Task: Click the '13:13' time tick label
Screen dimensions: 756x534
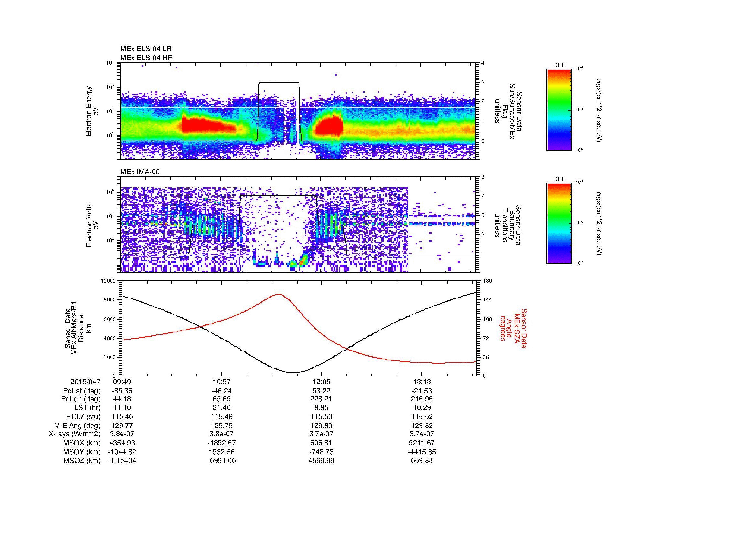Action: pos(422,382)
